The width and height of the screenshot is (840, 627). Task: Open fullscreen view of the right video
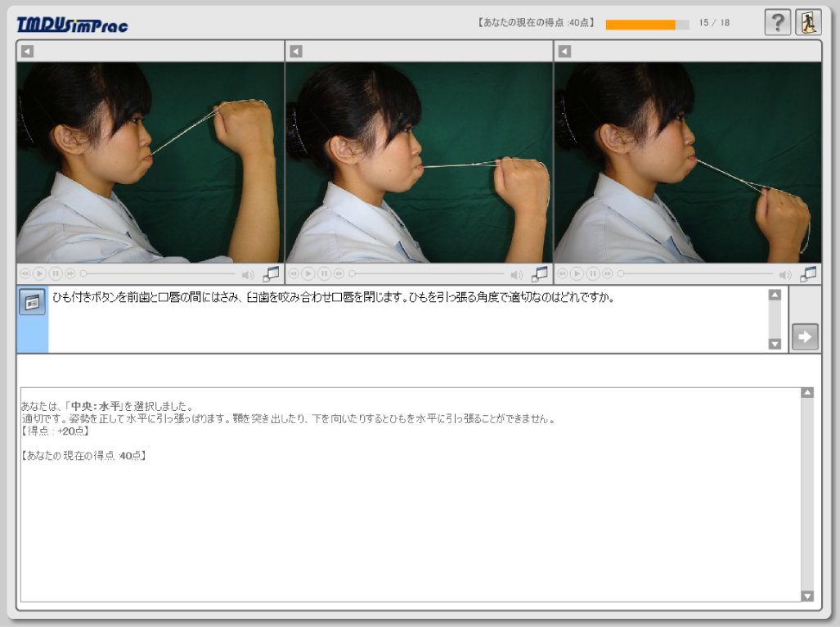pos(808,273)
